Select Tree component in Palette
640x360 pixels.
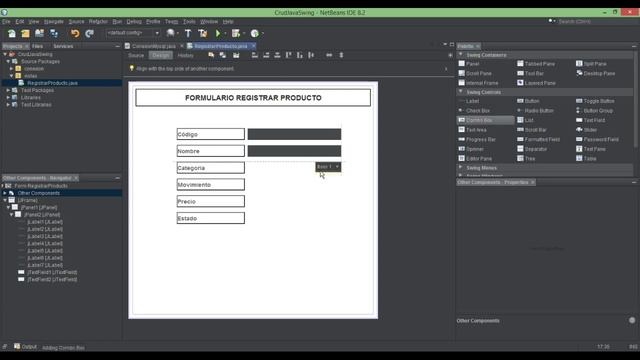526,159
